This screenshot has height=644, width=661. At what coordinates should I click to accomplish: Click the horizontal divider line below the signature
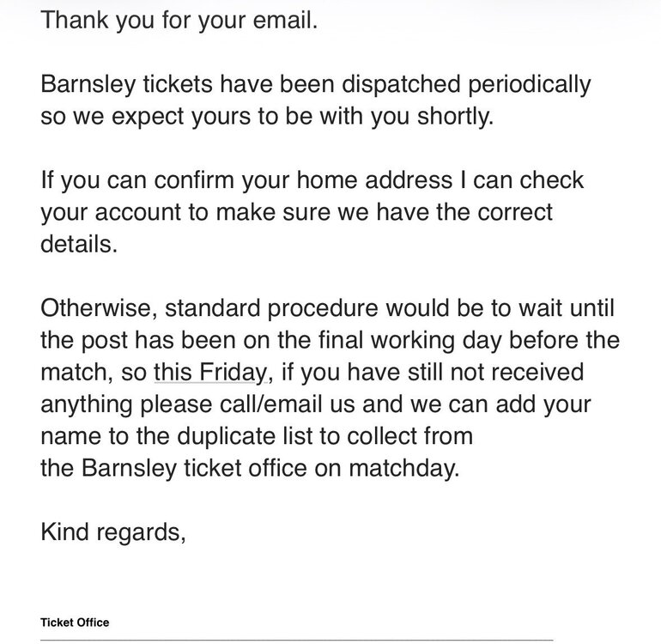click(297, 640)
